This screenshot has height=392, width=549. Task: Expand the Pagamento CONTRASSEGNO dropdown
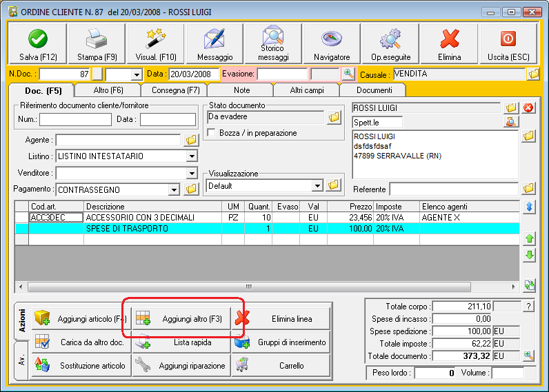coord(174,190)
